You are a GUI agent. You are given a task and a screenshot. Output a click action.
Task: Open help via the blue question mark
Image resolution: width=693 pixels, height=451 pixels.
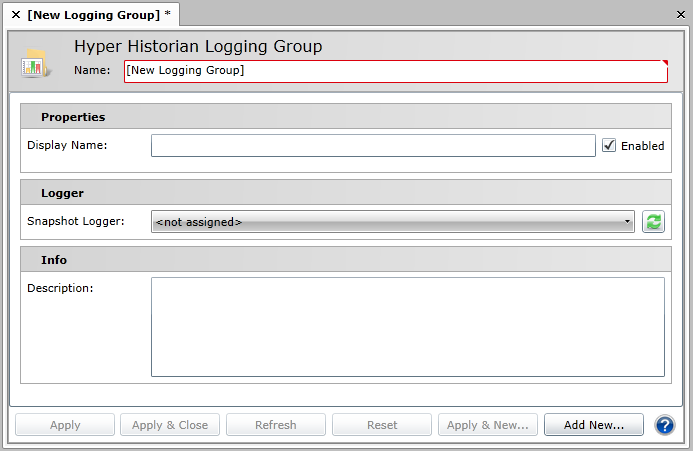pos(665,425)
